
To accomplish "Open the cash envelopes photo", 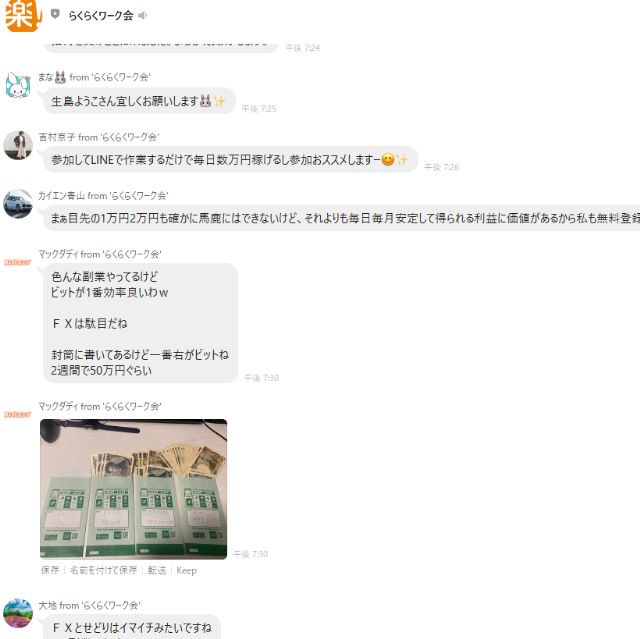I will (x=133, y=489).
